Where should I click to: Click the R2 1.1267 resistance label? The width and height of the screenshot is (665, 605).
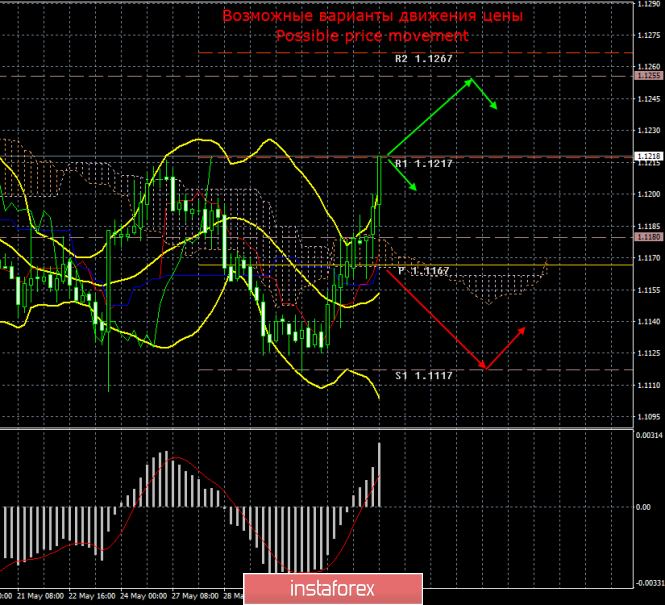coord(424,59)
